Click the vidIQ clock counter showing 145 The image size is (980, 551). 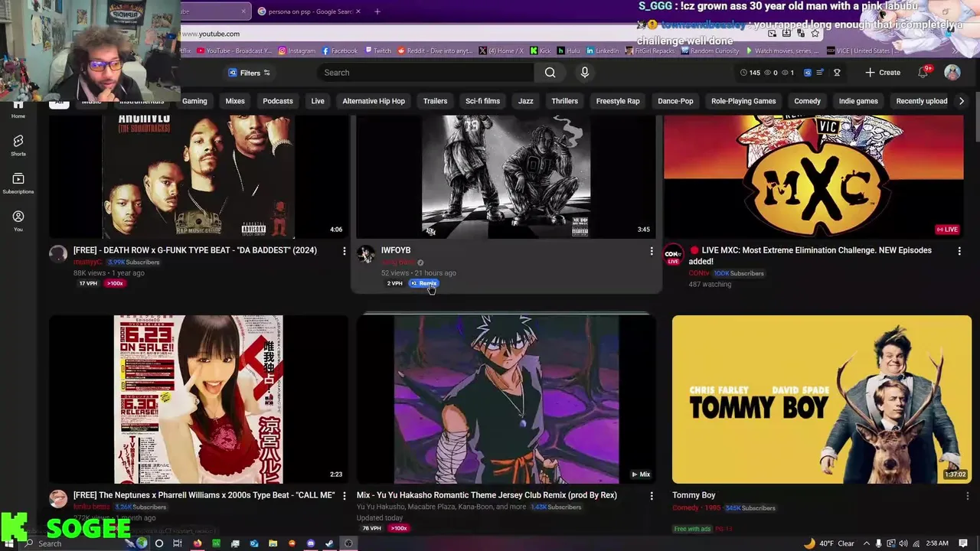[x=750, y=73]
